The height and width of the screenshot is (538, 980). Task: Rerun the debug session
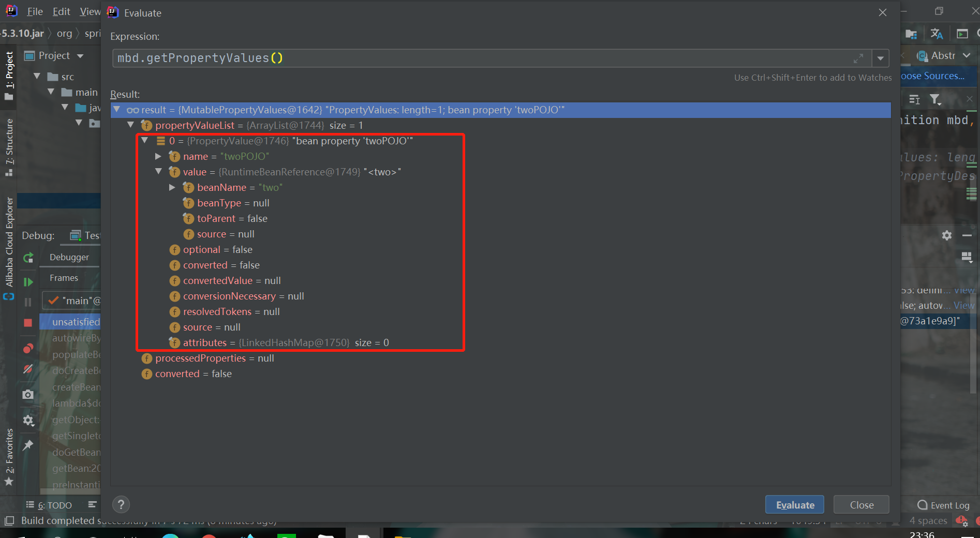pos(28,257)
